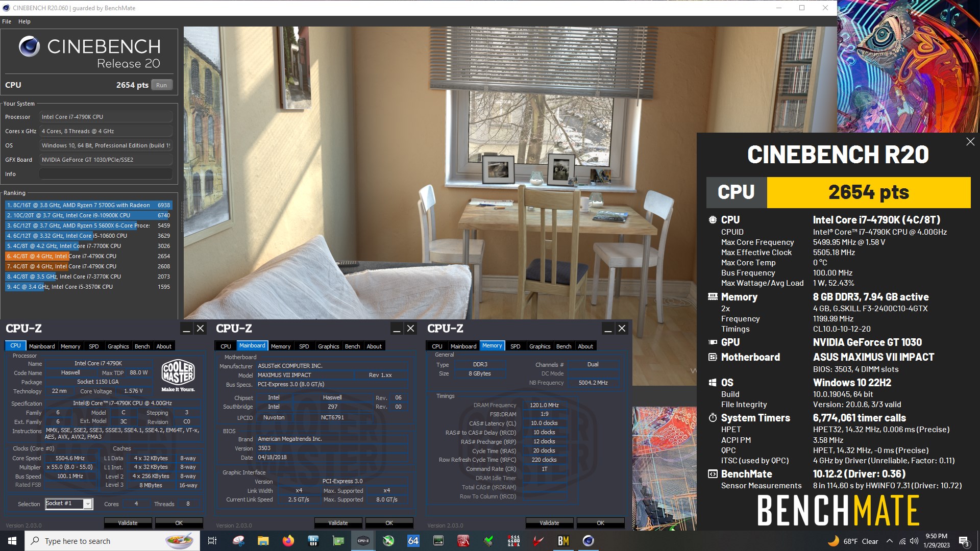
Task: Click the Windows search box
Action: click(112, 541)
